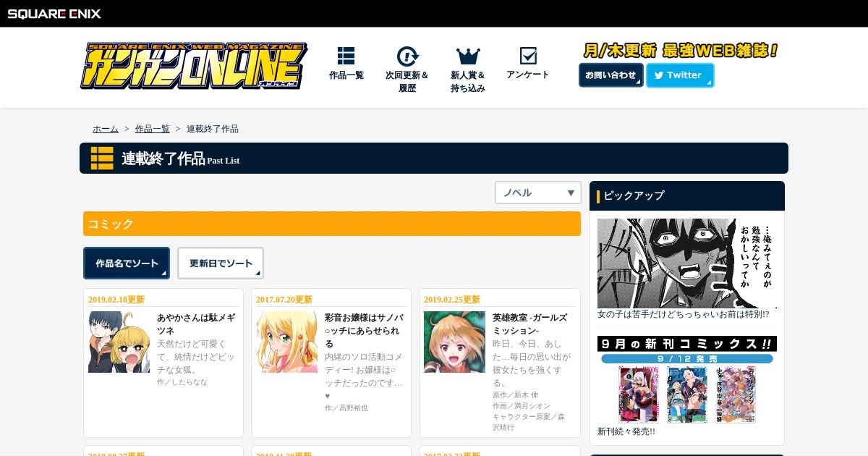Click the 9月の新刊コミックス banner
The width and height of the screenshot is (868, 456).
pyautogui.click(x=686, y=380)
